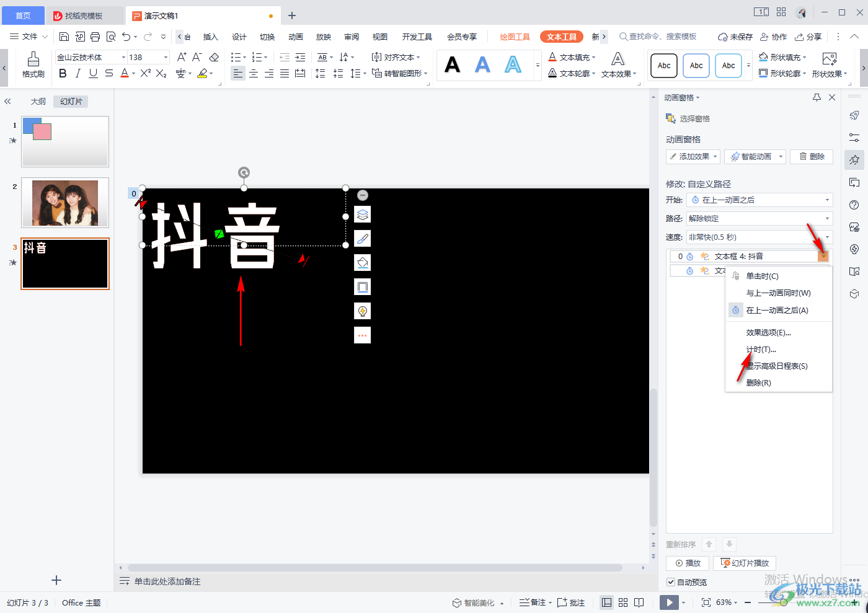Toggle underline text formatting
Image resolution: width=868 pixels, height=613 pixels.
pos(93,74)
